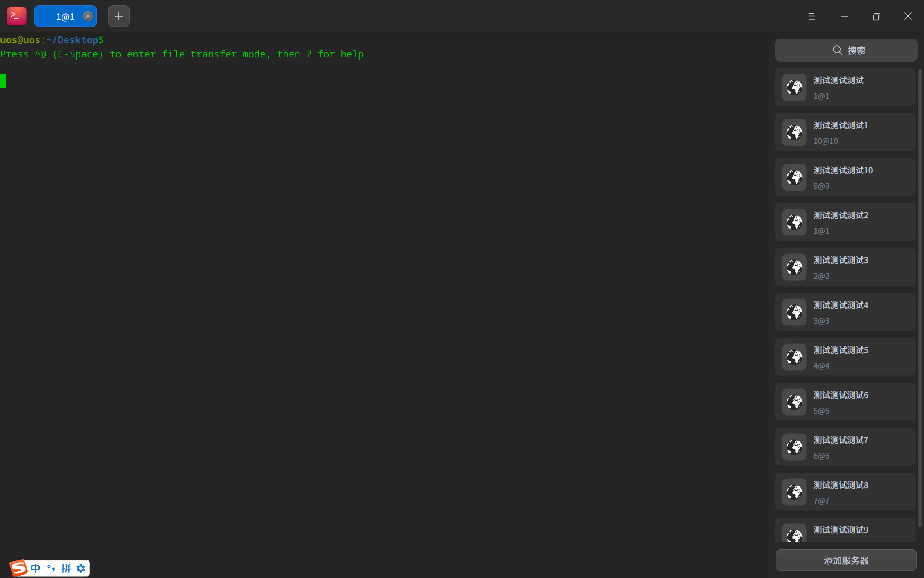924x578 pixels.
Task: Click globe icon of 测试测试测试5
Action: coord(794,357)
